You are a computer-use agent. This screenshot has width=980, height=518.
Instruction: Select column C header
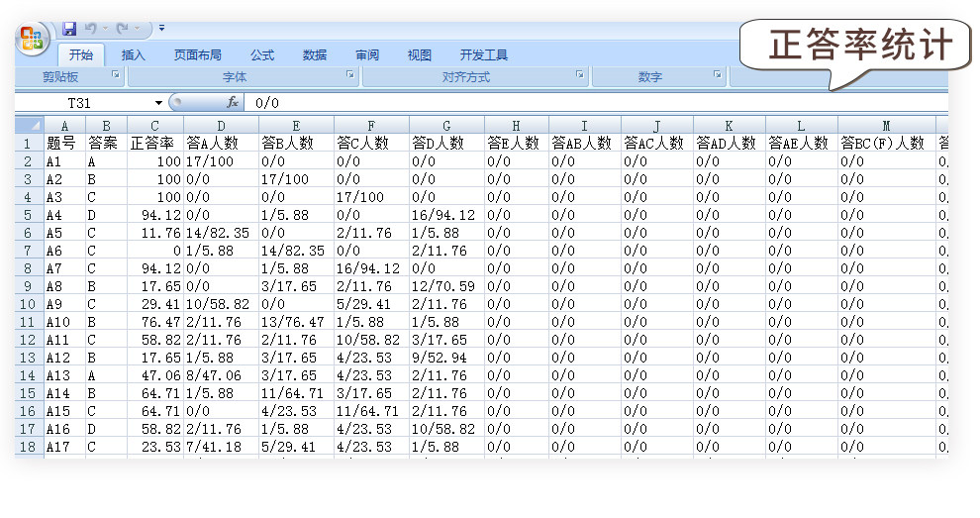tap(155, 126)
